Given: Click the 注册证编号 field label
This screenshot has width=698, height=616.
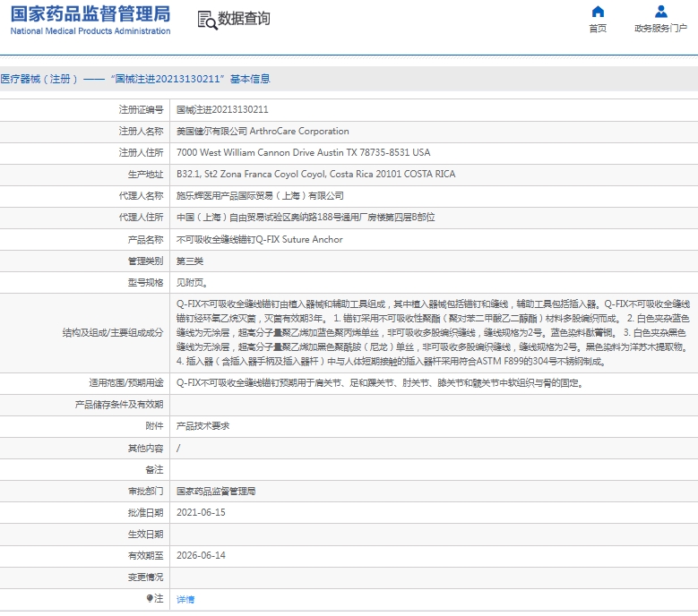Looking at the screenshot, I should 141,109.
